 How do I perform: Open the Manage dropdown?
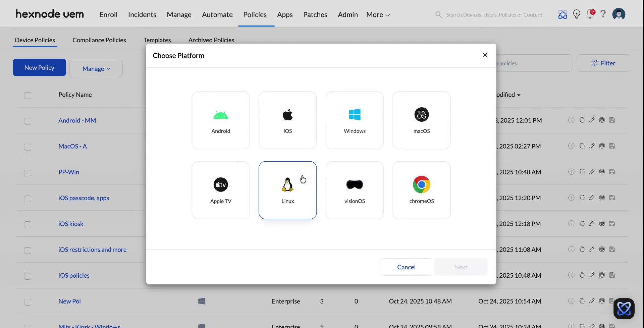click(x=96, y=68)
